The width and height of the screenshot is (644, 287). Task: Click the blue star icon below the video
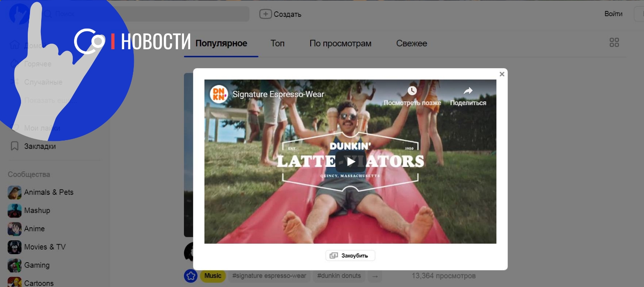point(191,276)
